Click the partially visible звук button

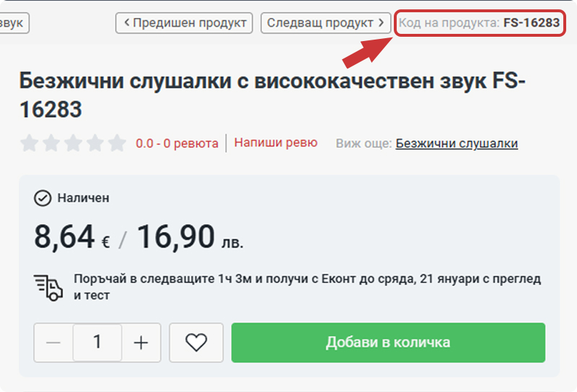pyautogui.click(x=13, y=22)
